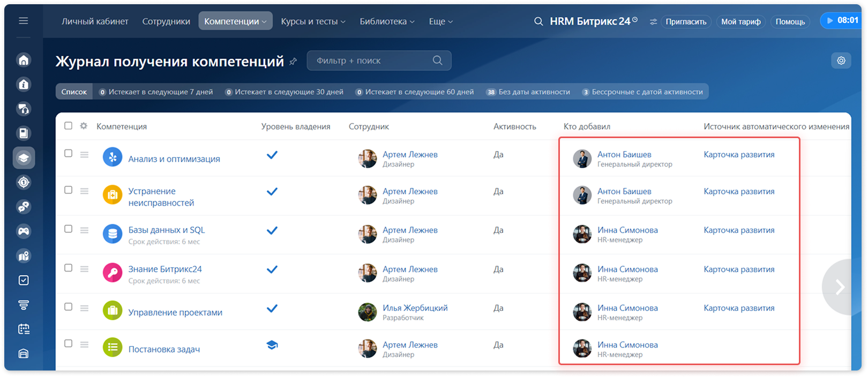Click the Фильтр + поиск input field
This screenshot has width=868, height=378.
pos(379,61)
